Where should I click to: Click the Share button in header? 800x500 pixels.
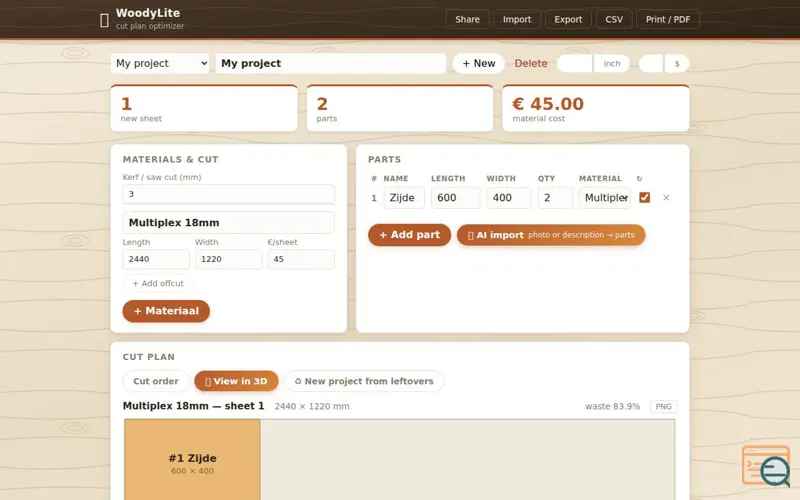(x=467, y=19)
